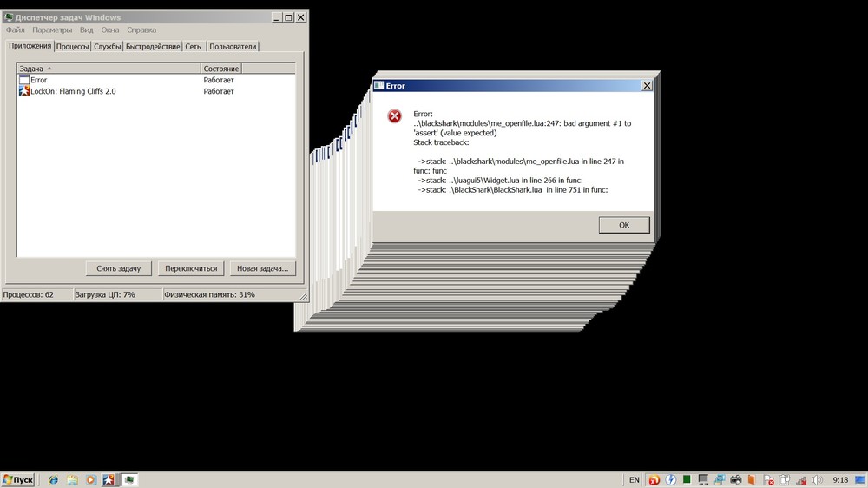Click the 9:18 clock in the tray
This screenshot has width=868, height=488.
point(839,480)
